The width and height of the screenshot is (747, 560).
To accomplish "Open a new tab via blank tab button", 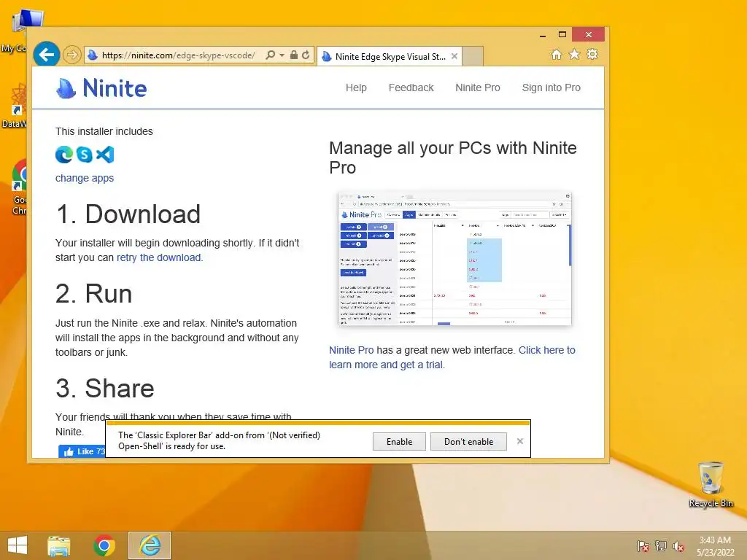I will pos(473,56).
